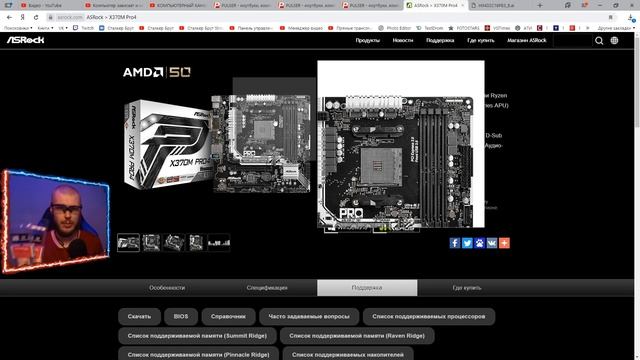Share the page on VK

(492, 243)
